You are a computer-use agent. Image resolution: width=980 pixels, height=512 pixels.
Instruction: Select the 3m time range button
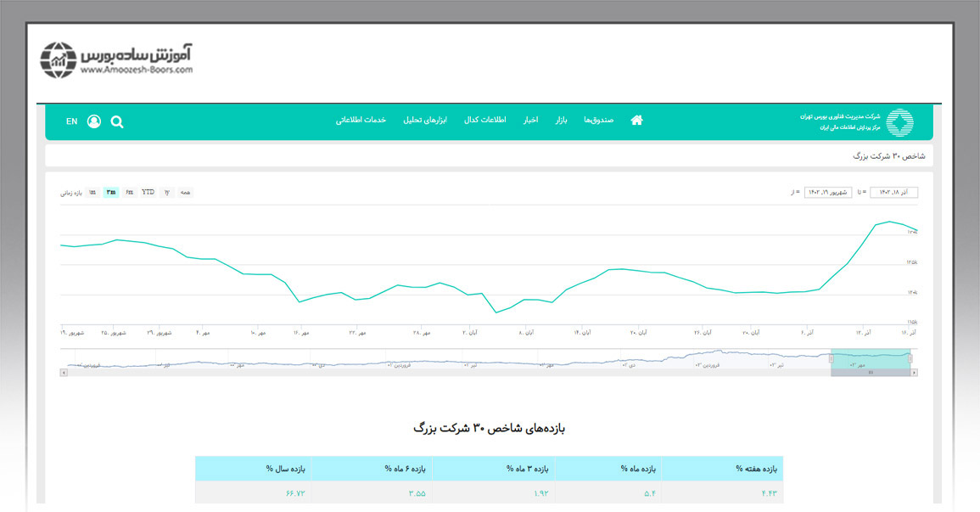point(110,193)
